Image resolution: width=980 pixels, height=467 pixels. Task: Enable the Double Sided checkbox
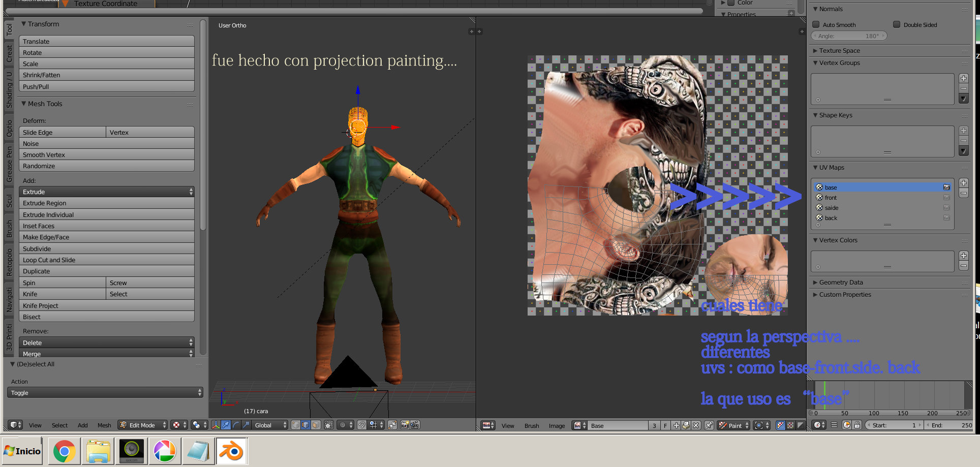[x=897, y=24]
